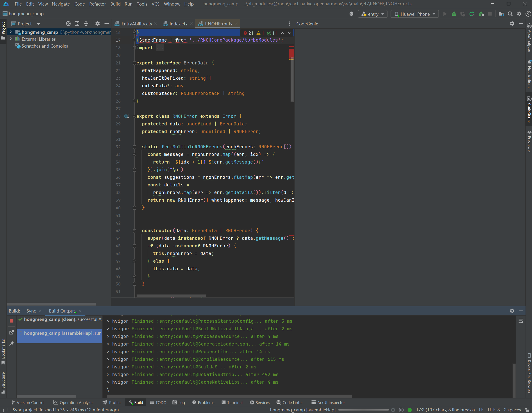This screenshot has height=413, width=532.
Task: Open the Project structure folder icon in toolbar
Action: (x=501, y=14)
